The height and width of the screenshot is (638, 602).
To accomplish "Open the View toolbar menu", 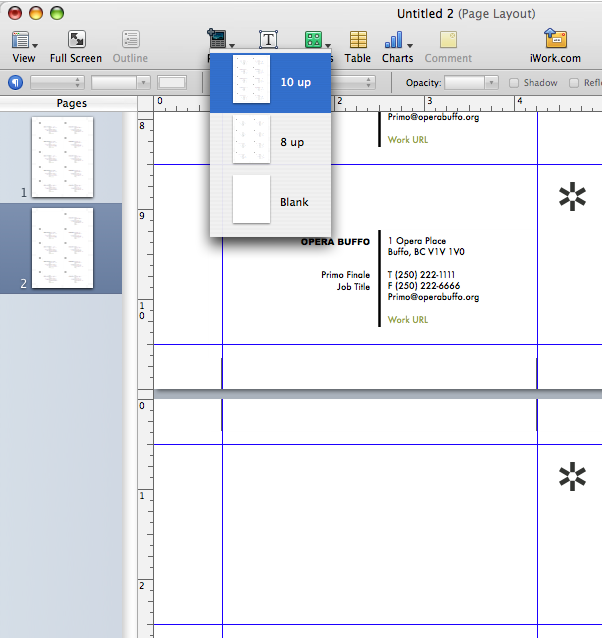I will point(24,45).
